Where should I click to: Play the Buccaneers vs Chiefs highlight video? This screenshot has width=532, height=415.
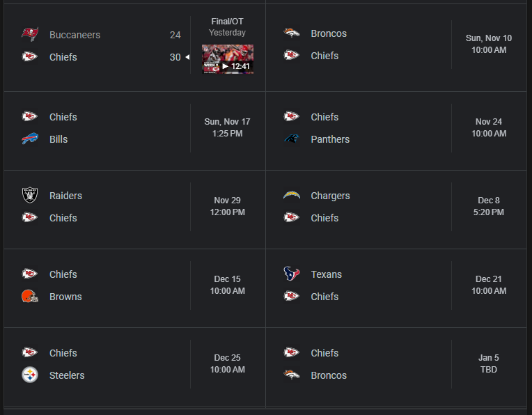[228, 59]
